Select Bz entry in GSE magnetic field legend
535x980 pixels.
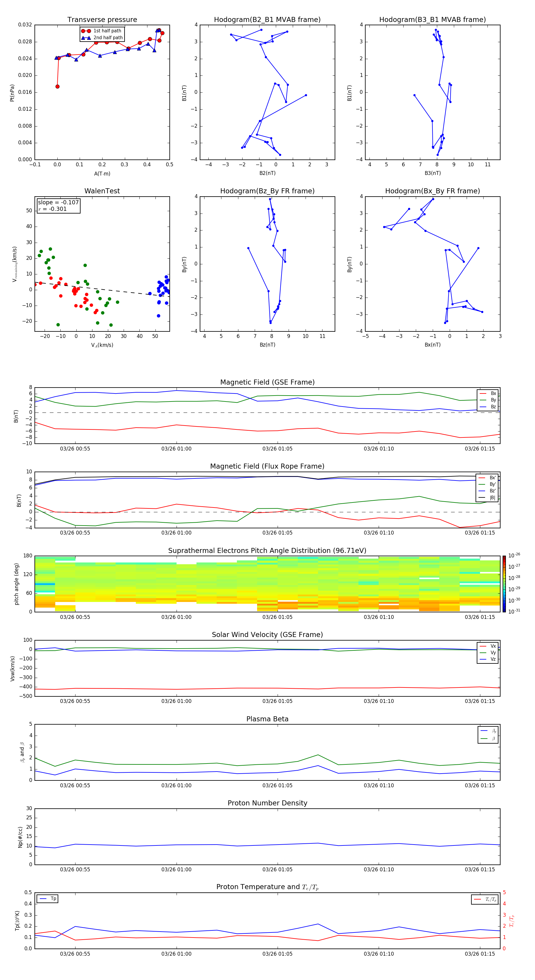tap(488, 407)
